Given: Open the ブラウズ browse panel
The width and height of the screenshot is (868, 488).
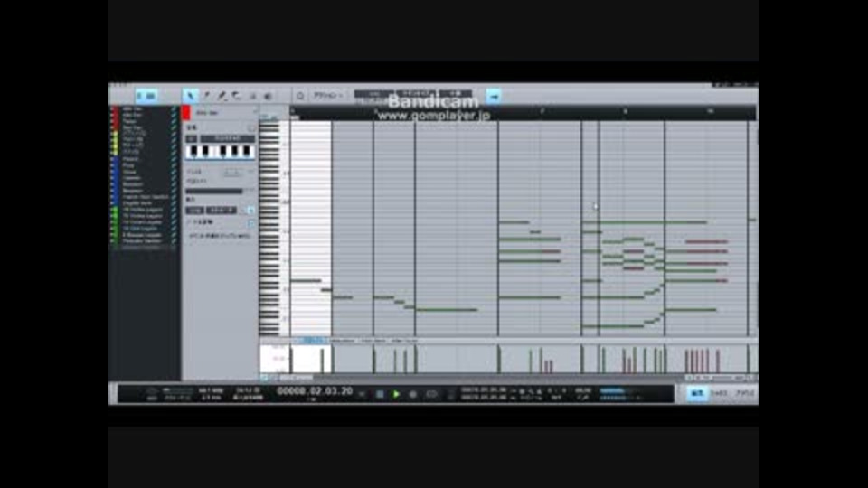Looking at the screenshot, I should pos(744,393).
